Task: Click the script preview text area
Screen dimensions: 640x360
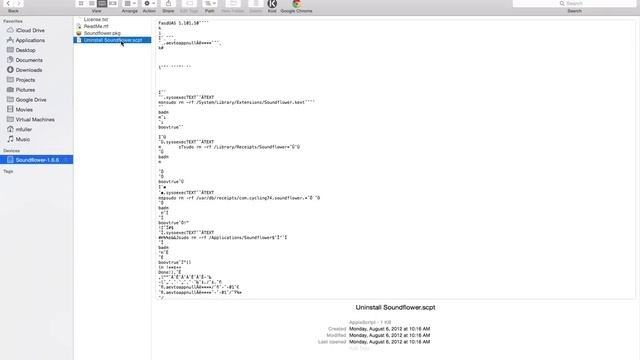Action: (x=395, y=159)
